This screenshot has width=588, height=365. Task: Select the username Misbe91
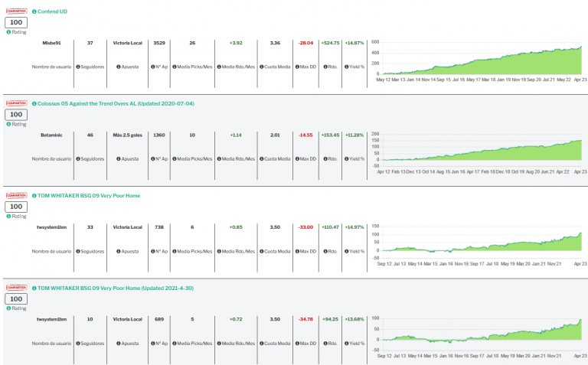click(51, 44)
